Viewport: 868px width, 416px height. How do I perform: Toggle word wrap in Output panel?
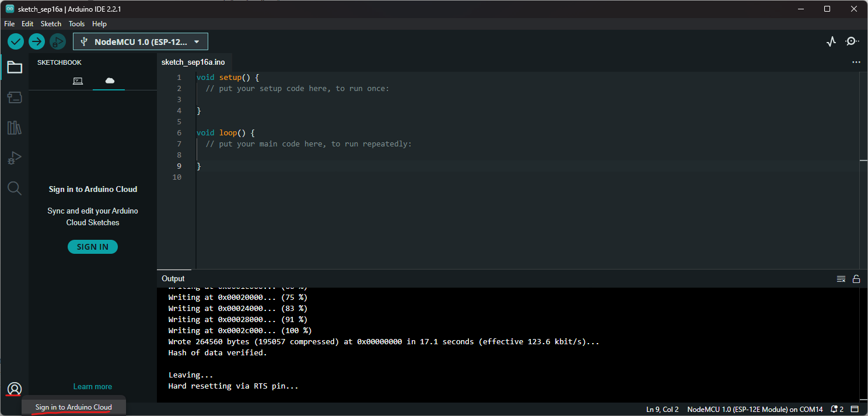click(x=841, y=279)
